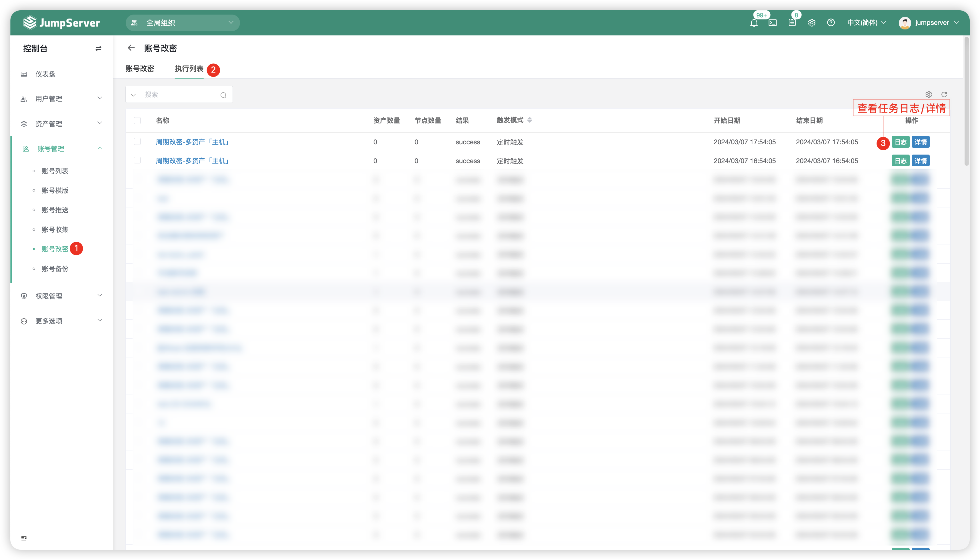
Task: Open the tickets list icon
Action: click(x=792, y=23)
